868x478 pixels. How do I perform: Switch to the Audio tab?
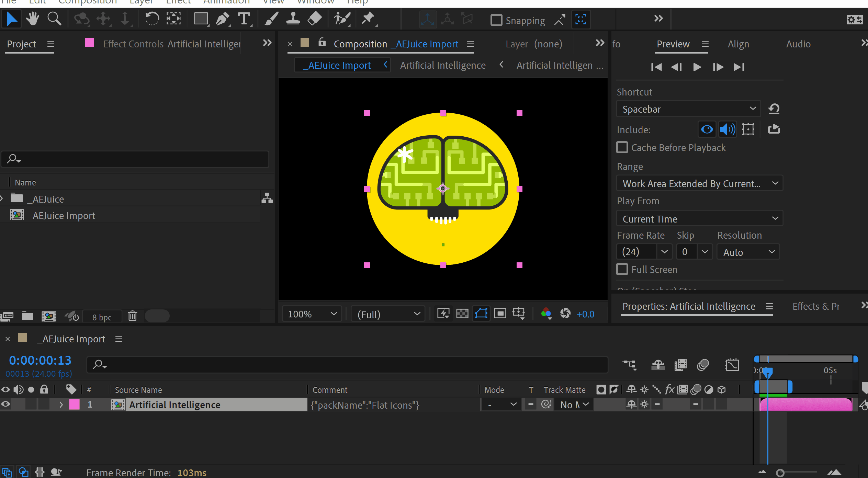point(798,44)
